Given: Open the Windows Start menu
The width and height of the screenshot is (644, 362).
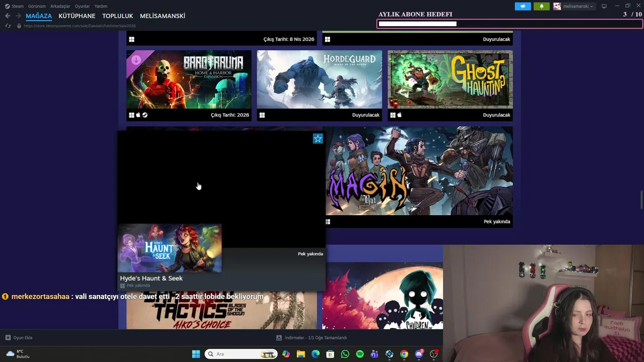Looking at the screenshot, I should [196, 354].
